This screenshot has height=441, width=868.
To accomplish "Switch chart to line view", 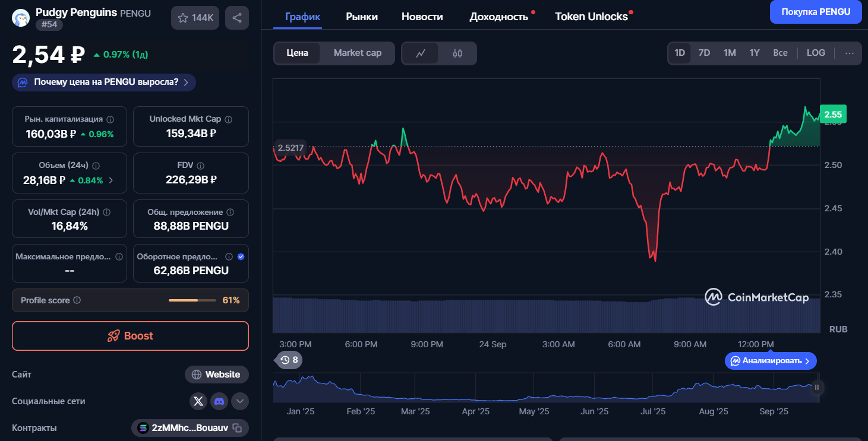I will 421,53.
